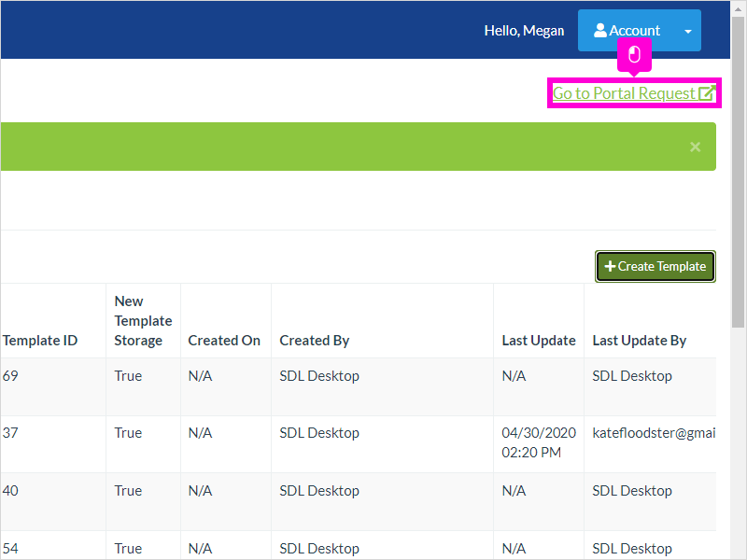Click the external link icon beside Portal Request
Viewport: 747px width, 560px height.
coord(707,92)
